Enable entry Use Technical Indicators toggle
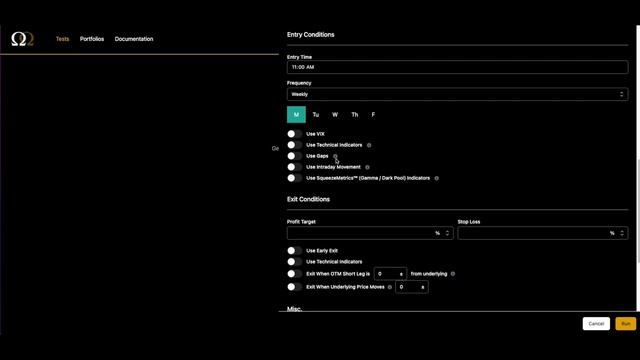The width and height of the screenshot is (640, 360). pos(294,145)
